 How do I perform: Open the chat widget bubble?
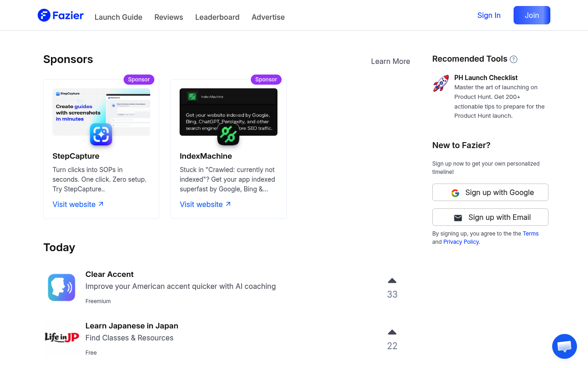click(564, 346)
